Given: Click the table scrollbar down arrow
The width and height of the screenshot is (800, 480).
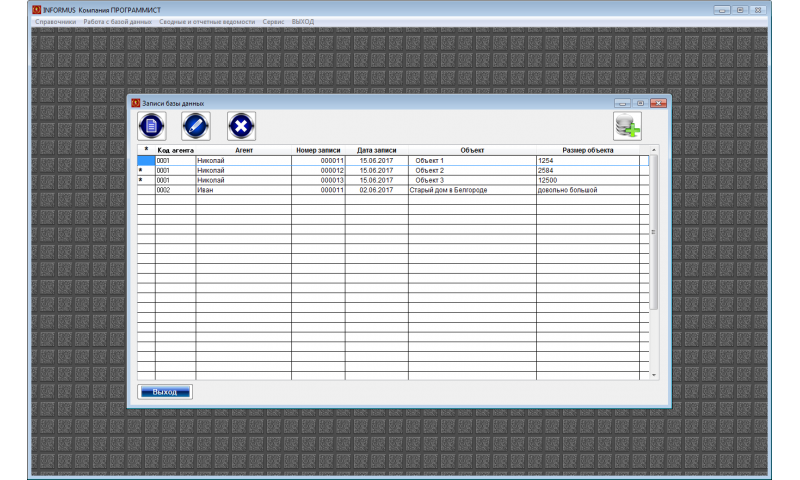Looking at the screenshot, I should click(x=655, y=375).
